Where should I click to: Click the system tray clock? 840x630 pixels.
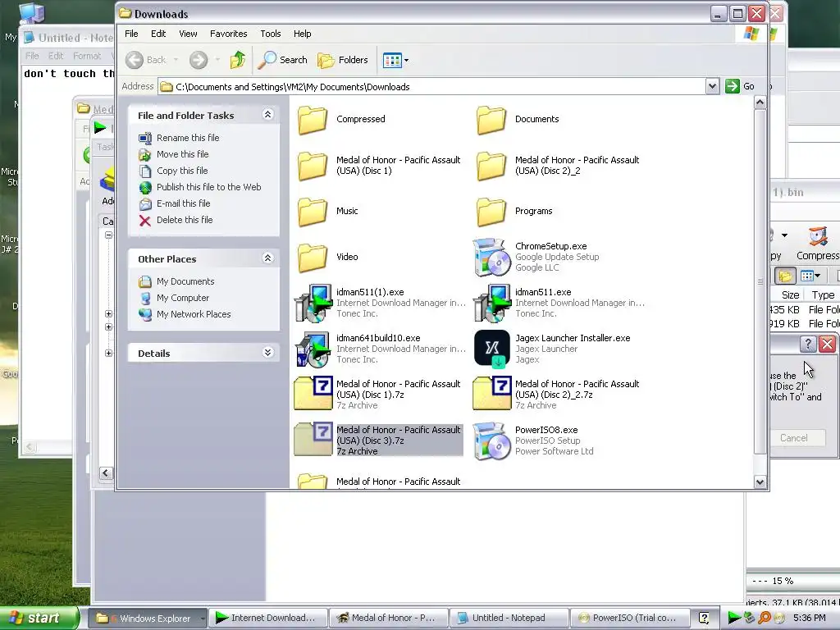click(x=809, y=618)
